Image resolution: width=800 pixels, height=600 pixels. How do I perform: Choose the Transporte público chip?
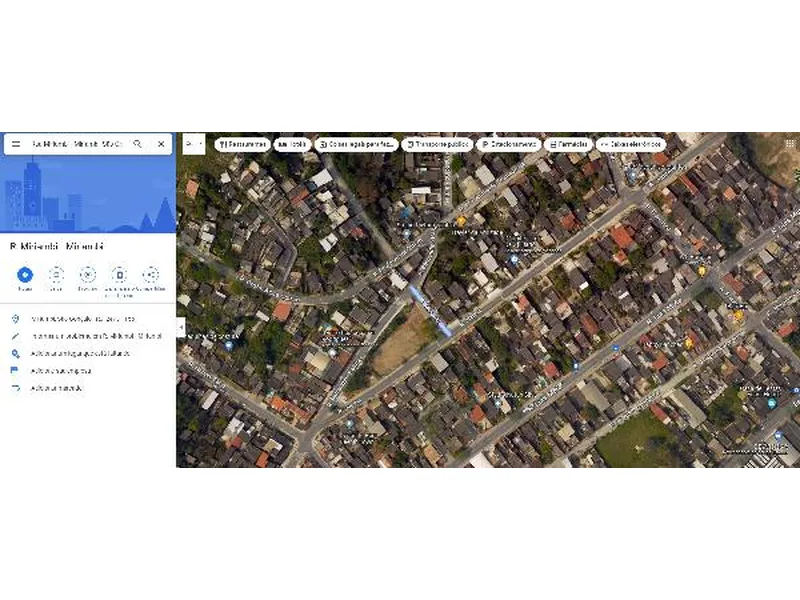pyautogui.click(x=437, y=145)
